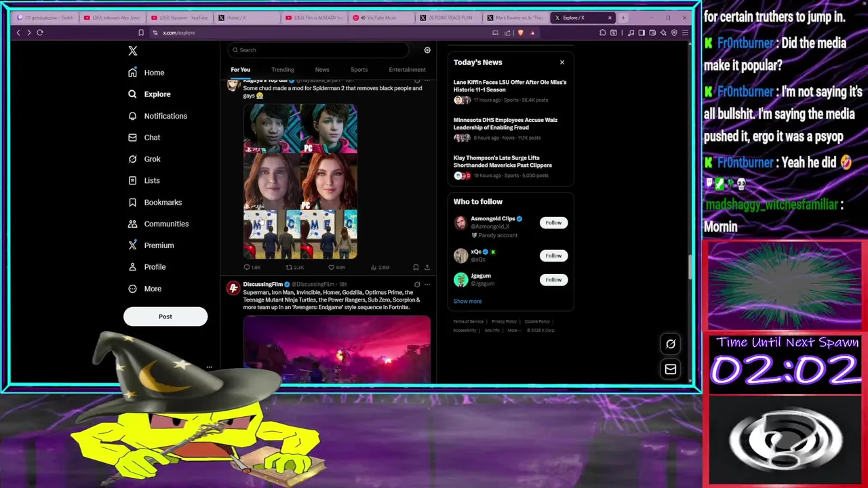868x488 pixels.
Task: Select the News tab
Action: pos(322,69)
